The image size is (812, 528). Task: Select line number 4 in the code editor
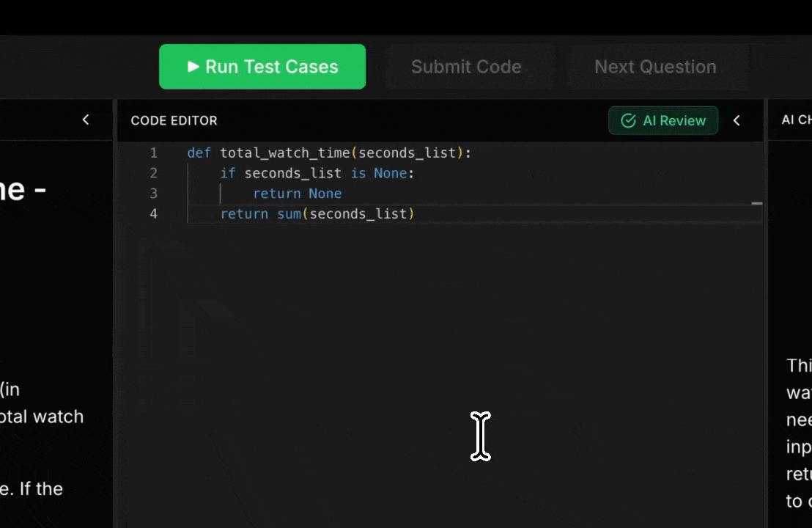click(x=154, y=213)
